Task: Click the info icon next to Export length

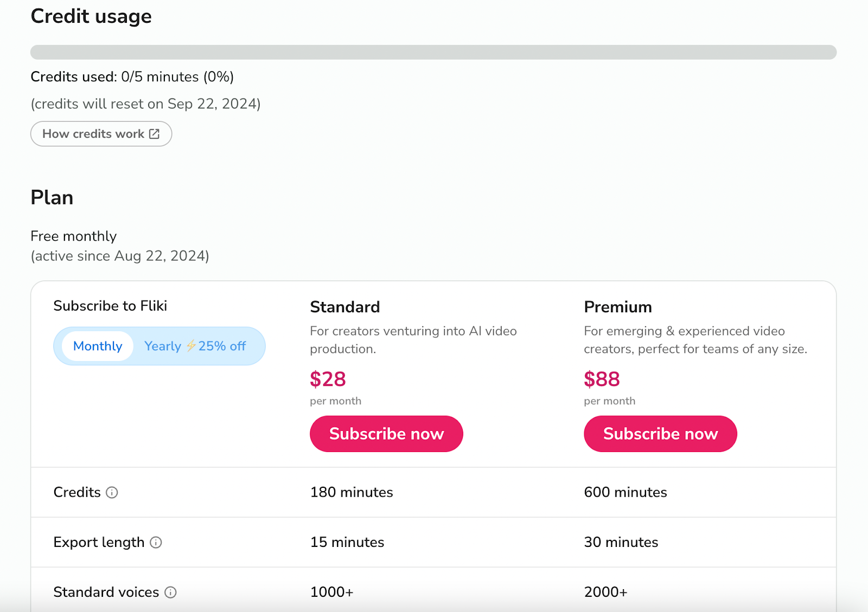Action: coord(156,543)
